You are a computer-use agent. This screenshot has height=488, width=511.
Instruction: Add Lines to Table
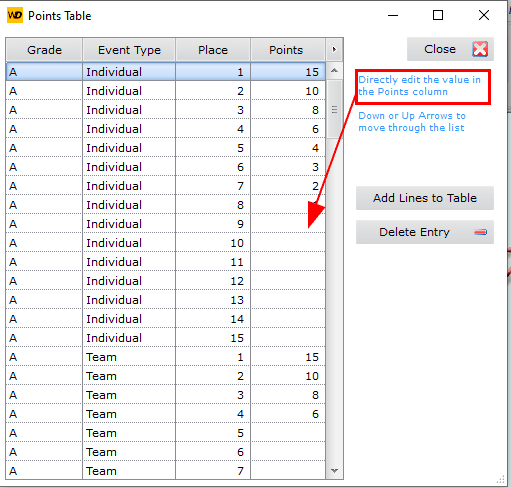pyautogui.click(x=425, y=198)
